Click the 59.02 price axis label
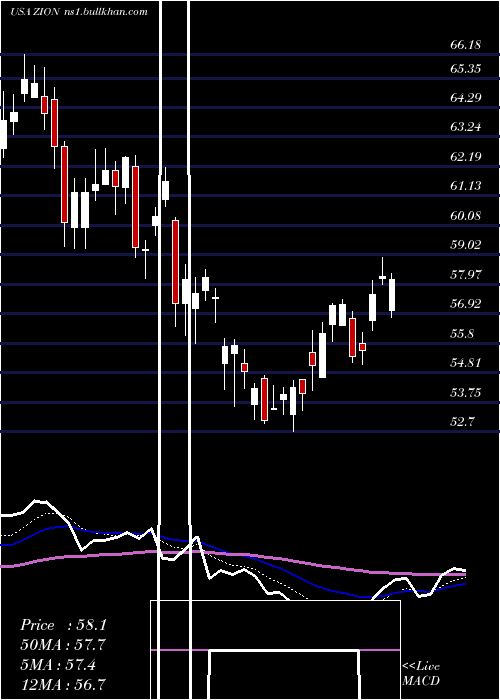The height and width of the screenshot is (700, 500). click(466, 245)
